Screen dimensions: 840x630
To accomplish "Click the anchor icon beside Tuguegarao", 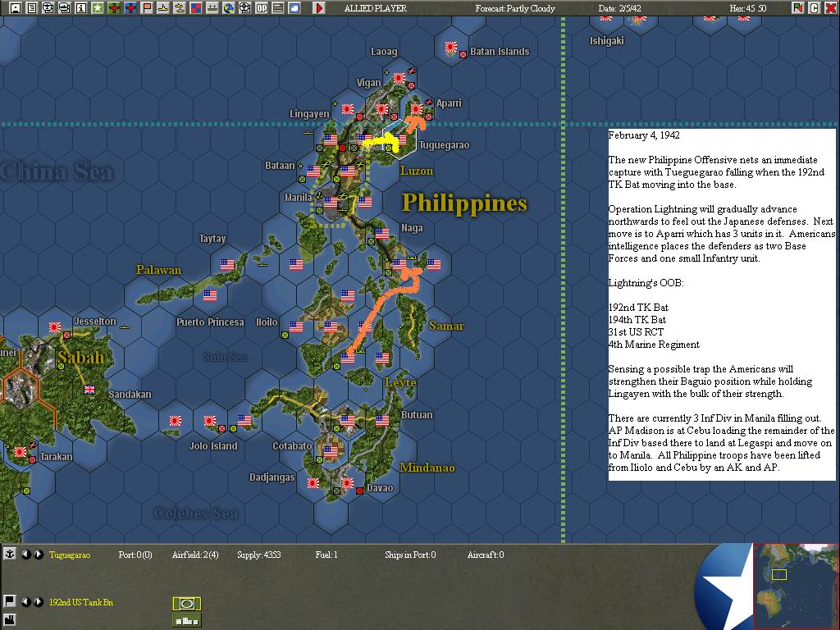I will [10, 555].
